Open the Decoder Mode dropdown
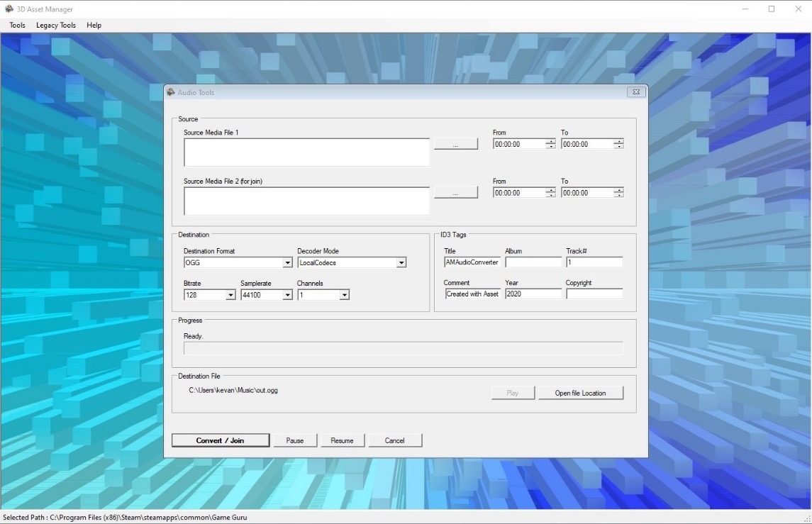Image resolution: width=812 pixels, height=524 pixels. click(401, 263)
